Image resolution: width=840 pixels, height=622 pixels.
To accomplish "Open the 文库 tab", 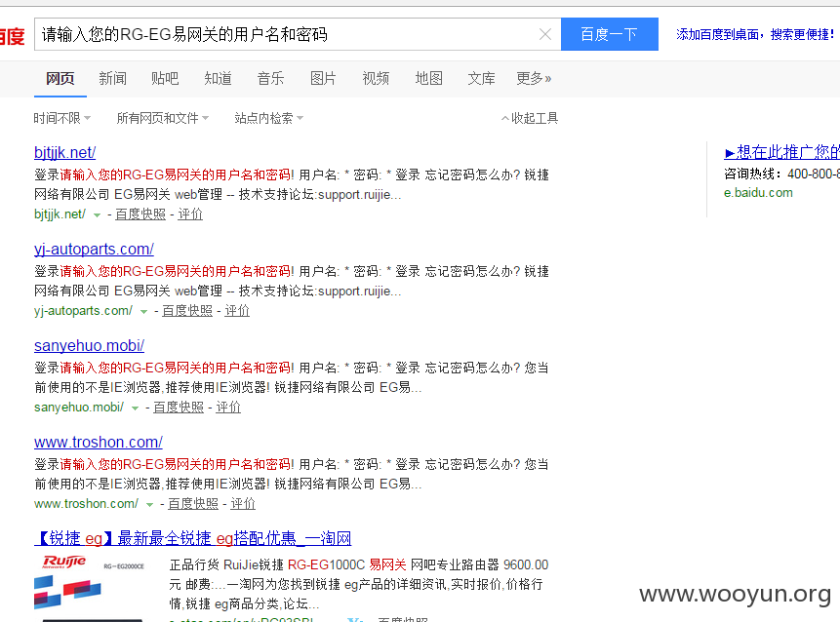I will [x=481, y=79].
